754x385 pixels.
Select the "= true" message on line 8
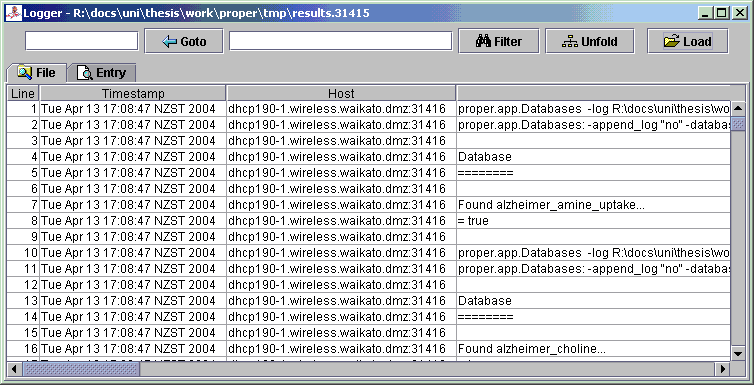pos(593,221)
